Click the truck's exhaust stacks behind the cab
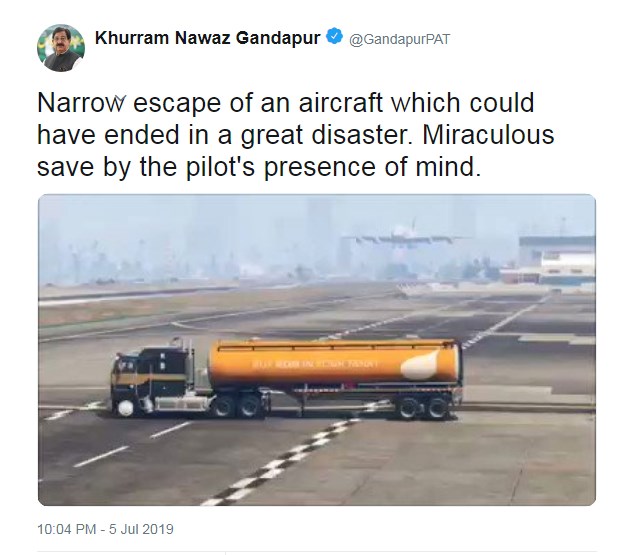Screen dimensions: 630x555 point(183,356)
